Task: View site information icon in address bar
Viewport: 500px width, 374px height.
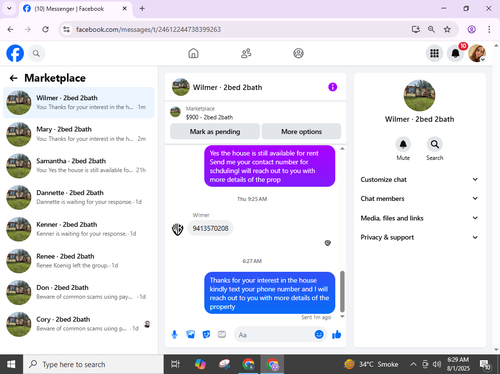Action: pos(67,29)
